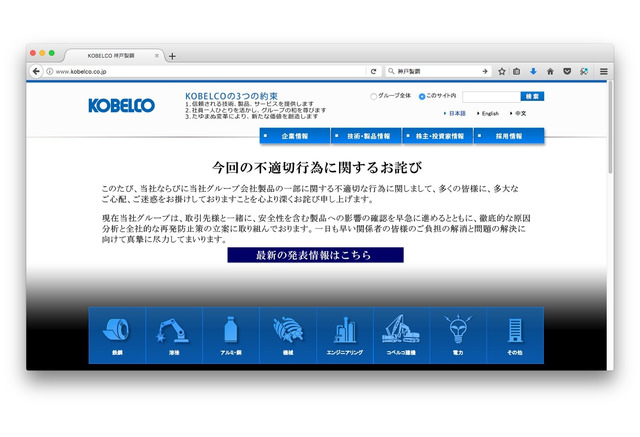
Task: Open the steel coil (鉄鋼) category tile
Action: 117,335
